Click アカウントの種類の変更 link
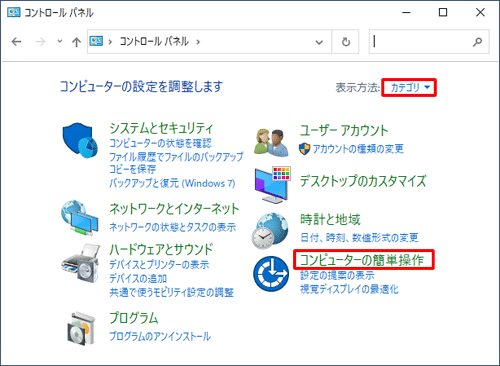Viewport: 500px width, 366px height. point(358,149)
